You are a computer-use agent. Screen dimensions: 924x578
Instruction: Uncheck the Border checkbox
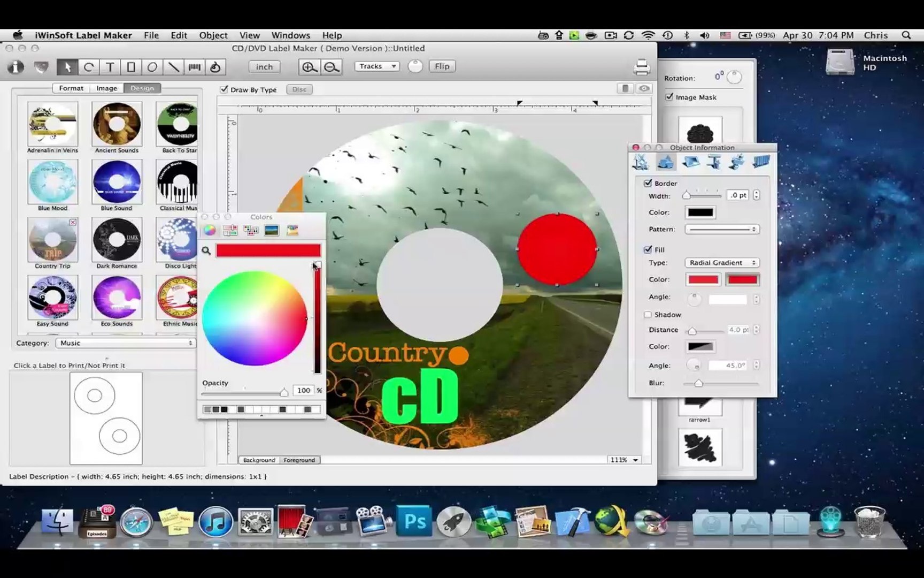(648, 183)
